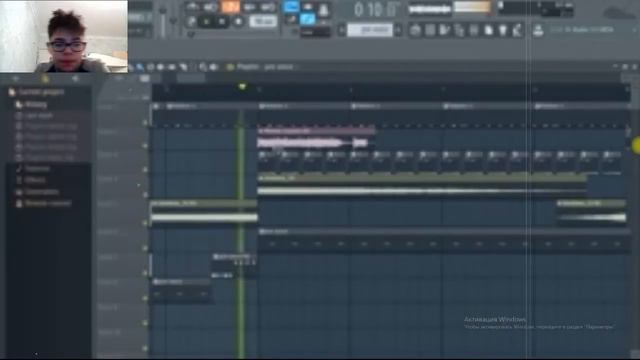Select the Slice tool in playlist toolbar
This screenshot has height=360, width=640.
pos(183,67)
